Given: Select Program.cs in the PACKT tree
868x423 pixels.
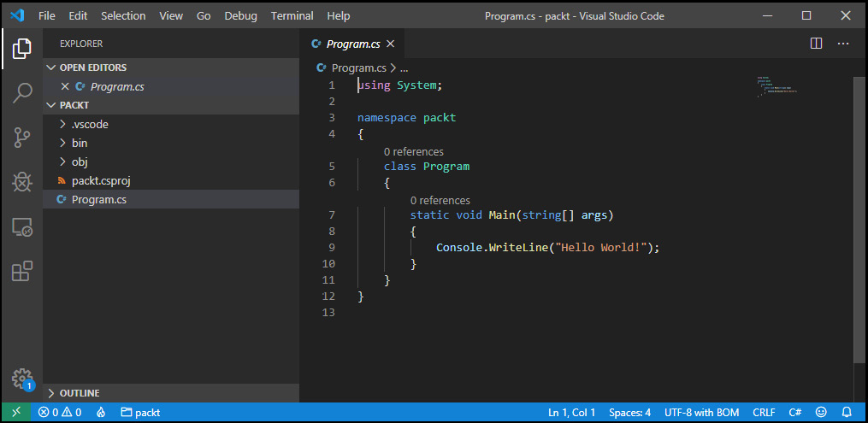Looking at the screenshot, I should [x=99, y=200].
